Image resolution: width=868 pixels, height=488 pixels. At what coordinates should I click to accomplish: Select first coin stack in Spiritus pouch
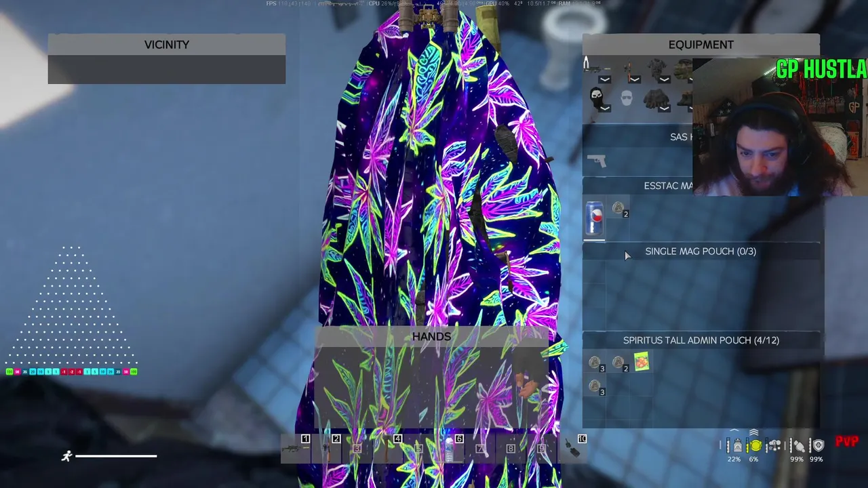click(595, 363)
